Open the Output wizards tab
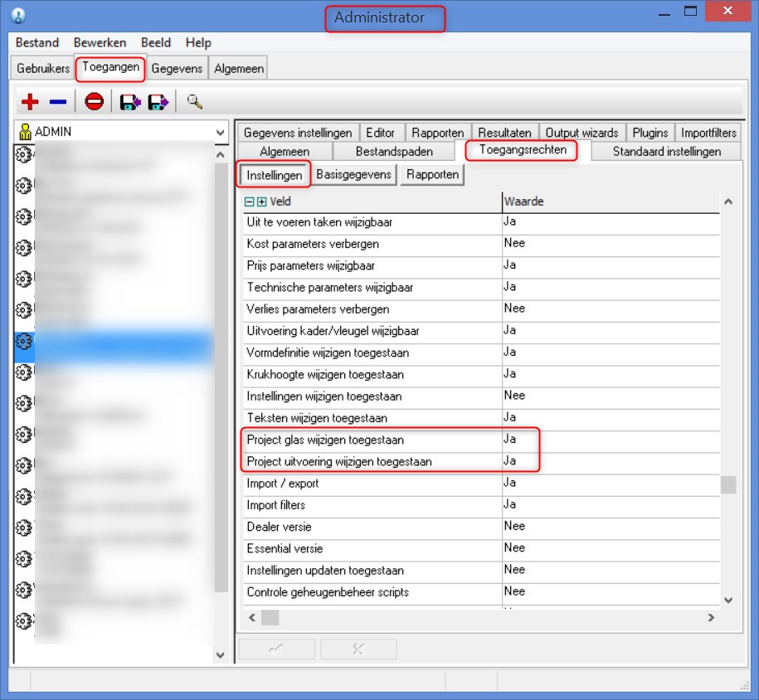The image size is (759, 700). (581, 132)
